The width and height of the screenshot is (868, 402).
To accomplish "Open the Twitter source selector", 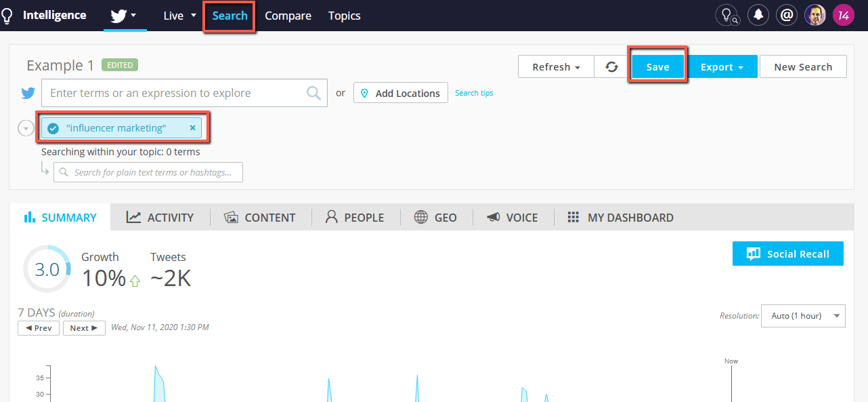I will click(124, 16).
